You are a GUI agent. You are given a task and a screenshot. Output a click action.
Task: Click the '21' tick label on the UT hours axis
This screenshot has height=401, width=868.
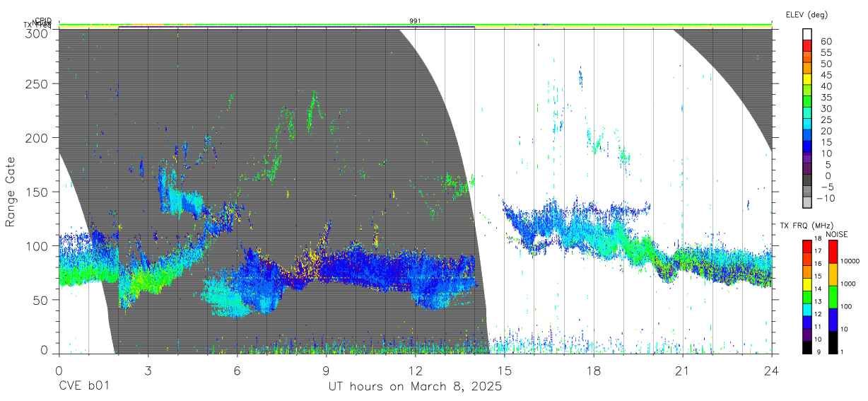tap(683, 370)
